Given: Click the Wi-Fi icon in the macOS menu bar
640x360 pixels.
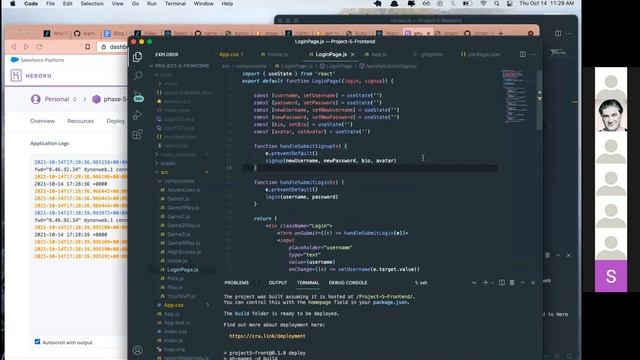Looking at the screenshot, I should 483,4.
